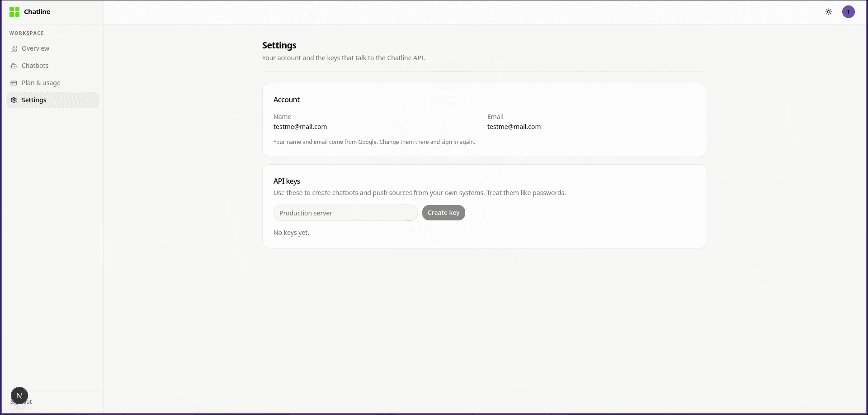Click the Plan & usage card icon
This screenshot has width=868, height=415.
[x=14, y=83]
